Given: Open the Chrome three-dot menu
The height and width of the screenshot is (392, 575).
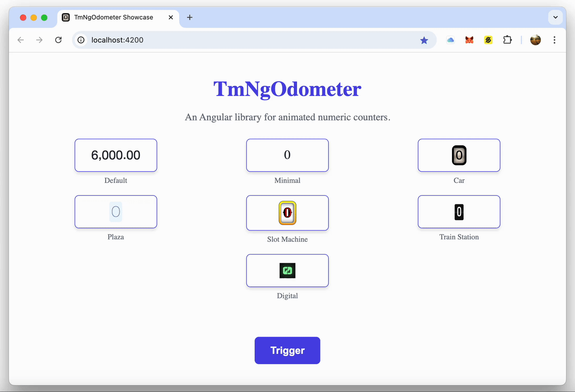Looking at the screenshot, I should [554, 40].
